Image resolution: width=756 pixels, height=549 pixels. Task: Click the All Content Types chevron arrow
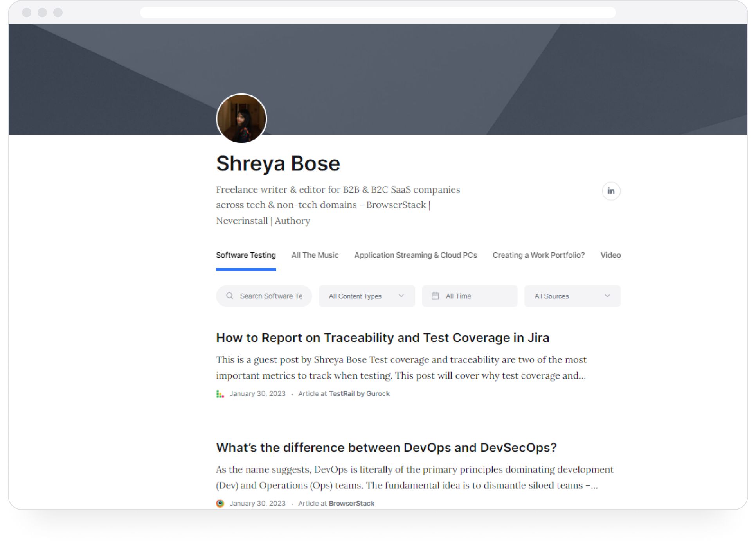(x=401, y=296)
